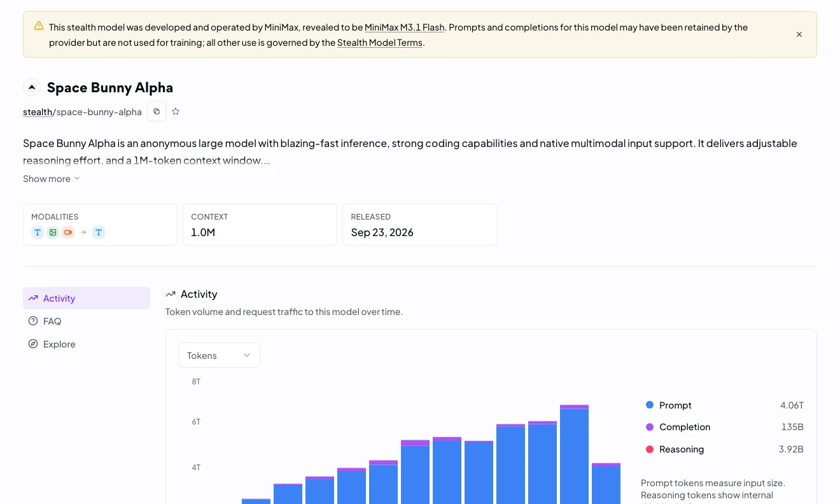840x504 pixels.
Task: Click the trend icon beside Activity heading
Action: [x=171, y=294]
